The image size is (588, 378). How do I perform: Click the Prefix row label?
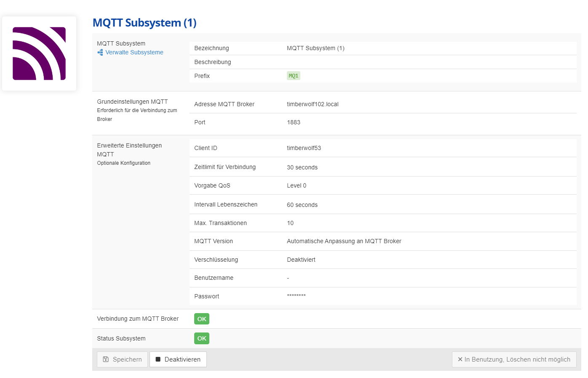pos(202,76)
